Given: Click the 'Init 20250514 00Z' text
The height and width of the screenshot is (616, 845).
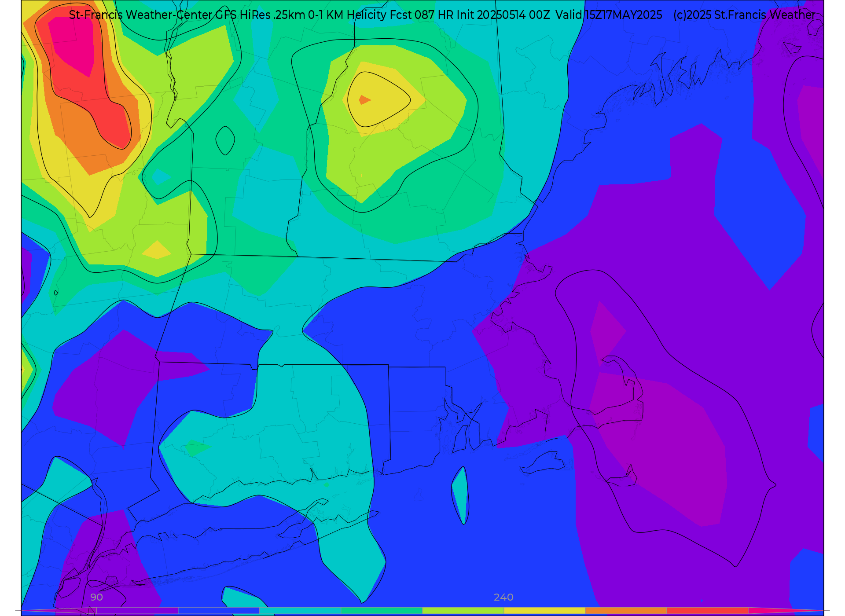Looking at the screenshot, I should click(x=503, y=15).
